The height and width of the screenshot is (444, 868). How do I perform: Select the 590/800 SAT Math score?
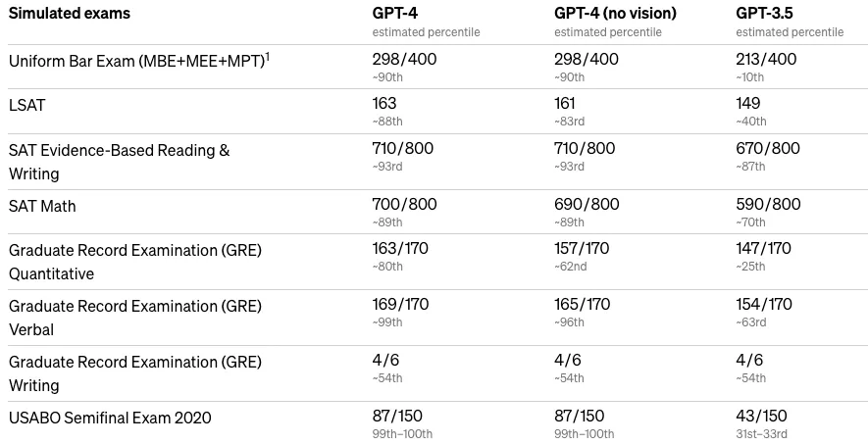(x=768, y=205)
